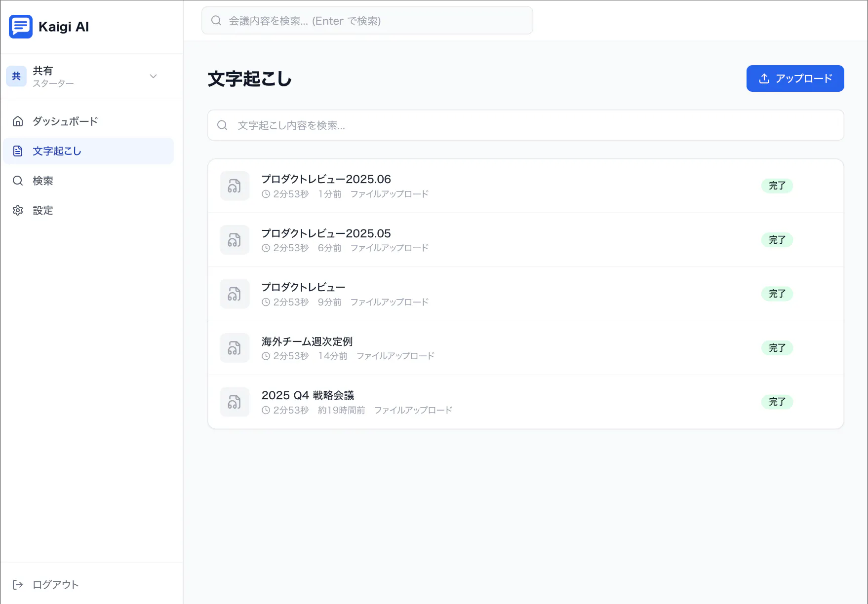Click clock icon in the 1分前 row
This screenshot has width=868, height=604.
pos(266,194)
